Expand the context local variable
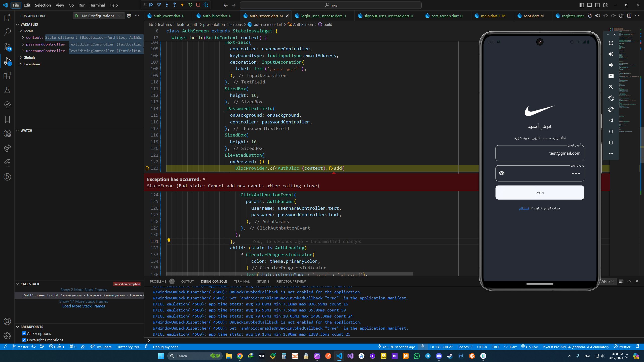This screenshot has width=644, height=362. pyautogui.click(x=23, y=37)
